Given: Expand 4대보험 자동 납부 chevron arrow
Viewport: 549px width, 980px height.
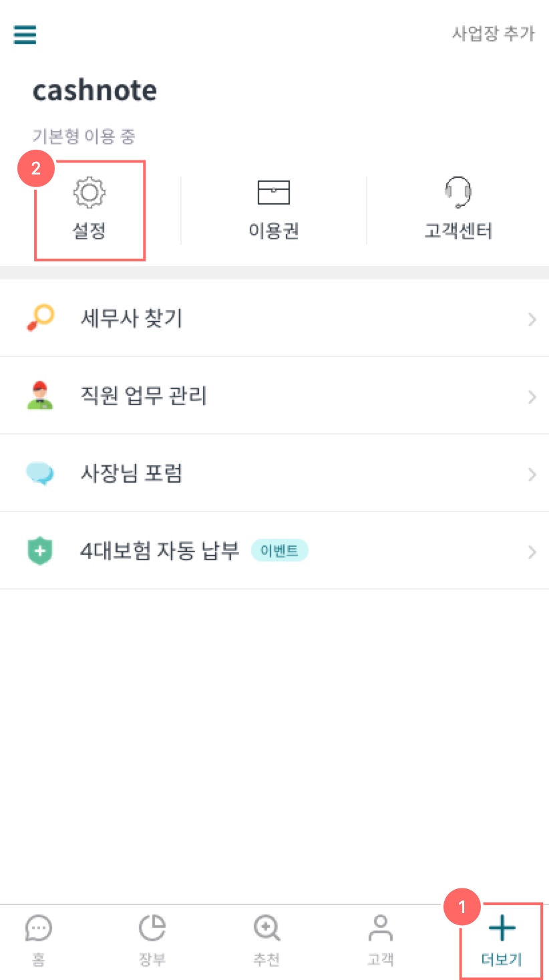Looking at the screenshot, I should pos(532,552).
